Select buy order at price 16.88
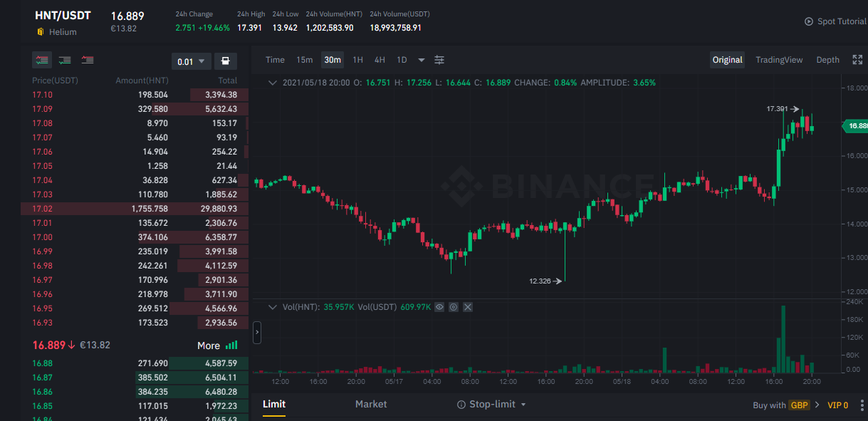 [135, 363]
